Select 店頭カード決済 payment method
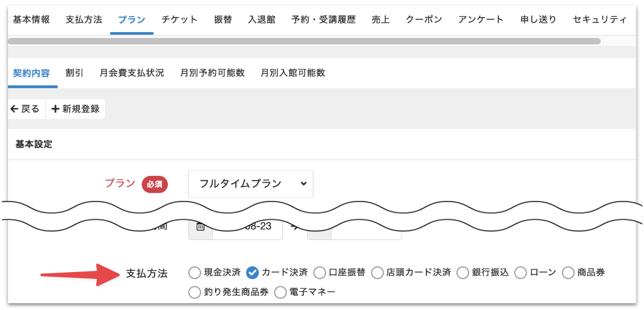Screen dimensions: 644x310 [379, 273]
